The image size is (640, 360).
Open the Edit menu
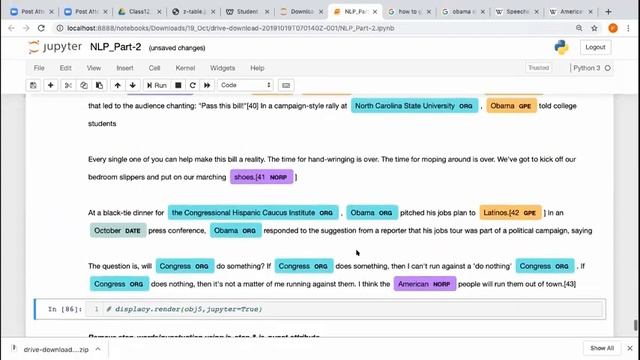point(65,68)
